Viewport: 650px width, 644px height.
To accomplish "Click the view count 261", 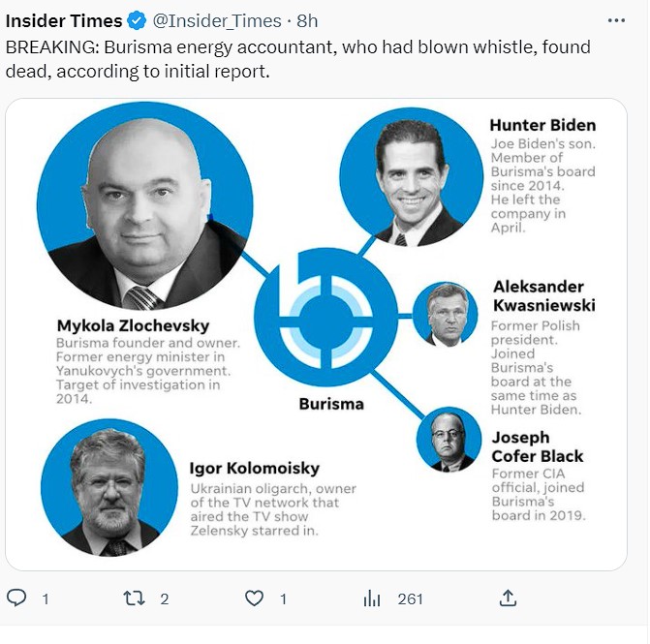I will pos(410,598).
